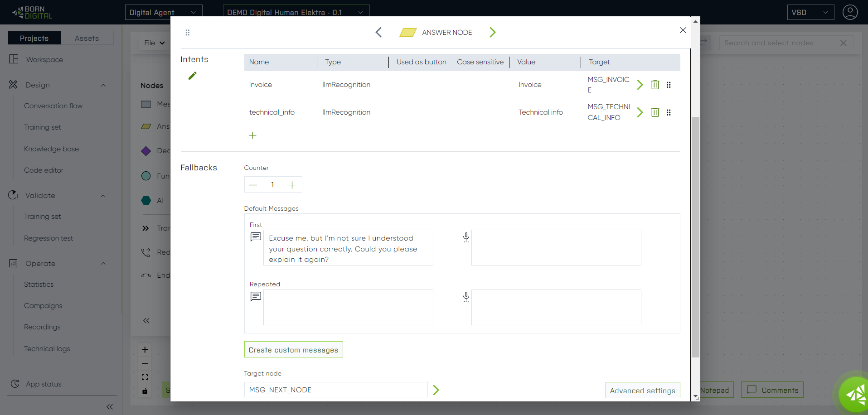Collapse the Design section
868x415 pixels.
pyautogui.click(x=103, y=85)
